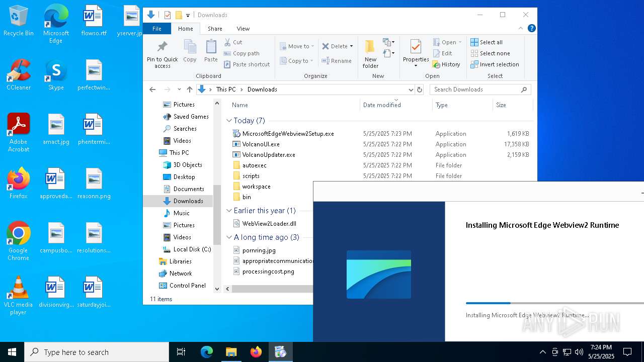This screenshot has height=362, width=644.
Task: Sort by Size column header
Action: pos(512,105)
